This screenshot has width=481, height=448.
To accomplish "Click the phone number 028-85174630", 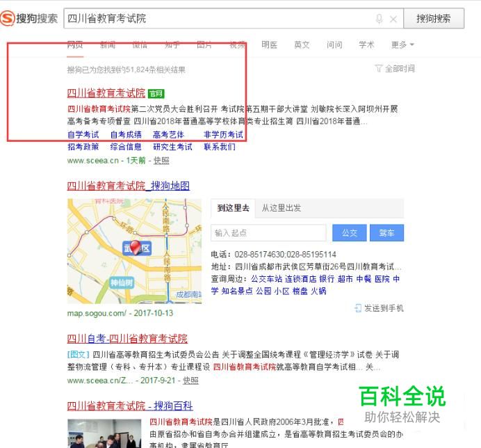I will click(x=259, y=255).
